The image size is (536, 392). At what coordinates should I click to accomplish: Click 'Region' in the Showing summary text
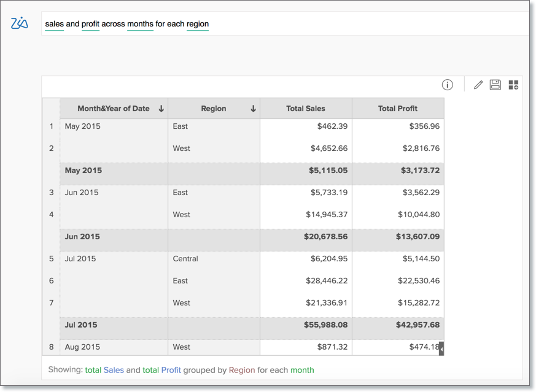point(242,370)
